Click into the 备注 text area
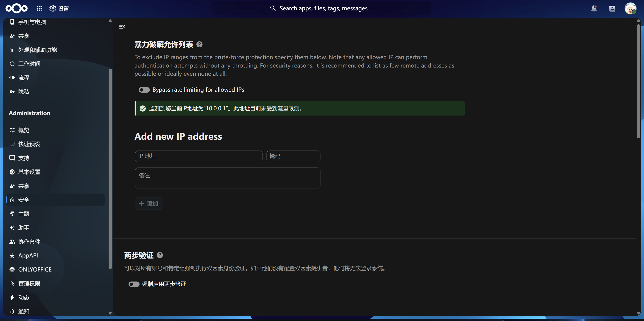The height and width of the screenshot is (321, 644). [x=227, y=178]
